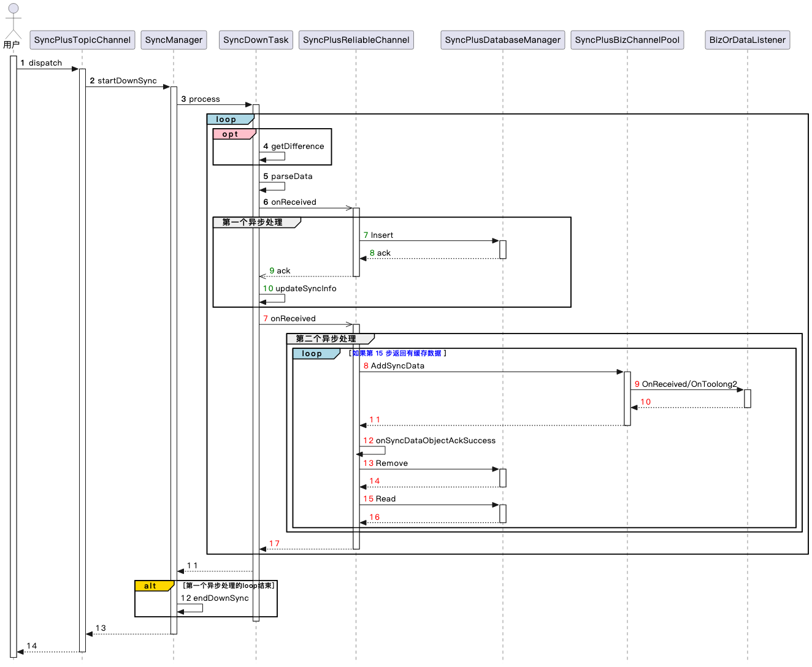This screenshot has width=812, height=667.
Task: Select the SyncPlusDatabaseManager participant box
Action: click(503, 40)
